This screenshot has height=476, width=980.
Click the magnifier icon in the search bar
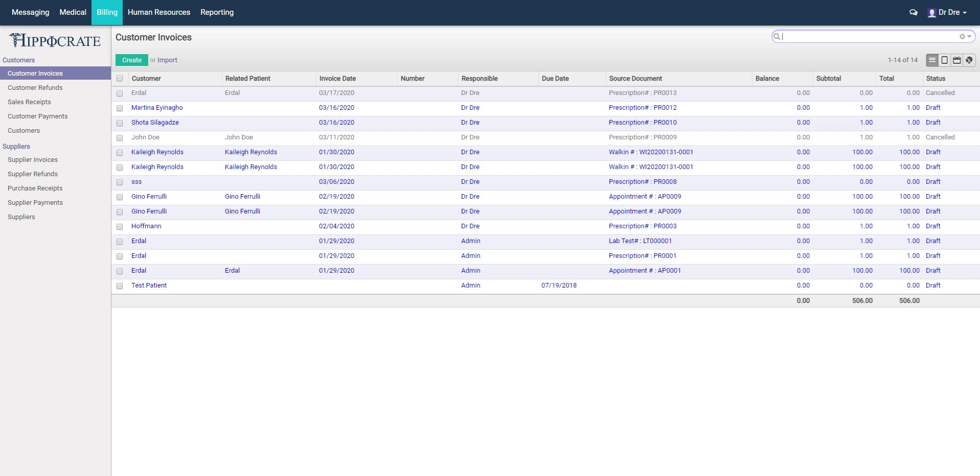pos(777,36)
